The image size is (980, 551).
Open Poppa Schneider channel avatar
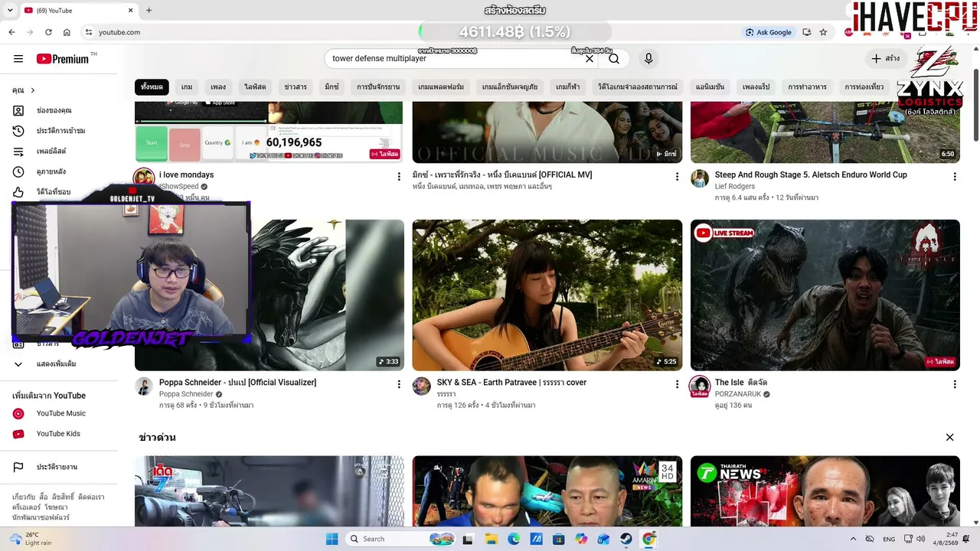(144, 386)
